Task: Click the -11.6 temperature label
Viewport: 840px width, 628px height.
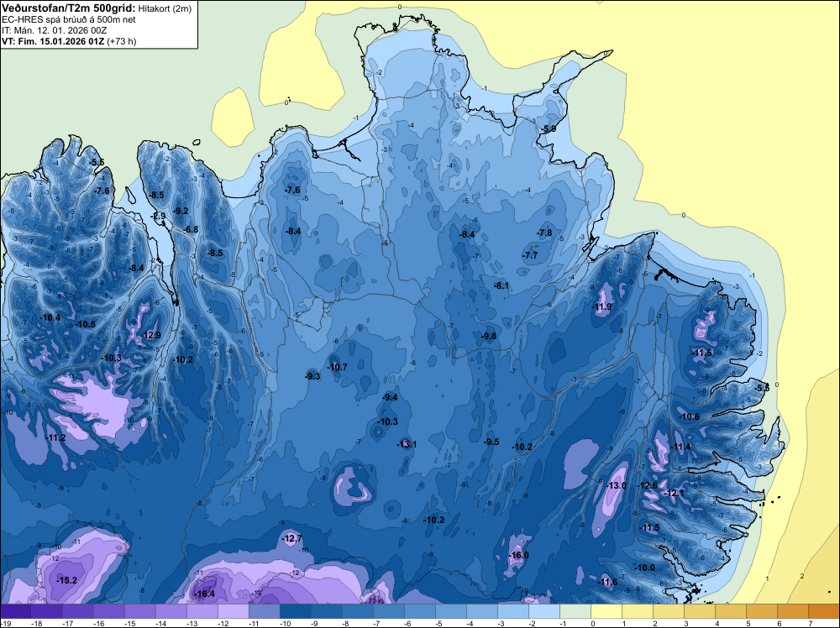Action: (x=607, y=582)
